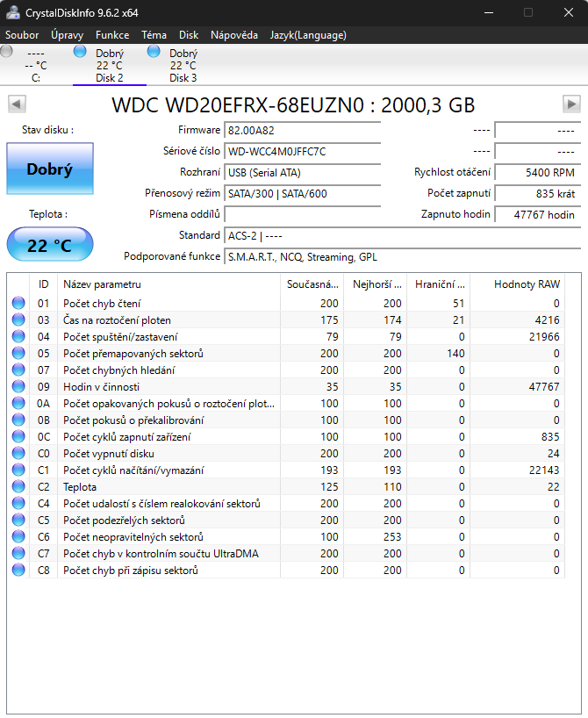The image size is (588, 718).
Task: Click the Hraniční column header
Action: tap(439, 284)
